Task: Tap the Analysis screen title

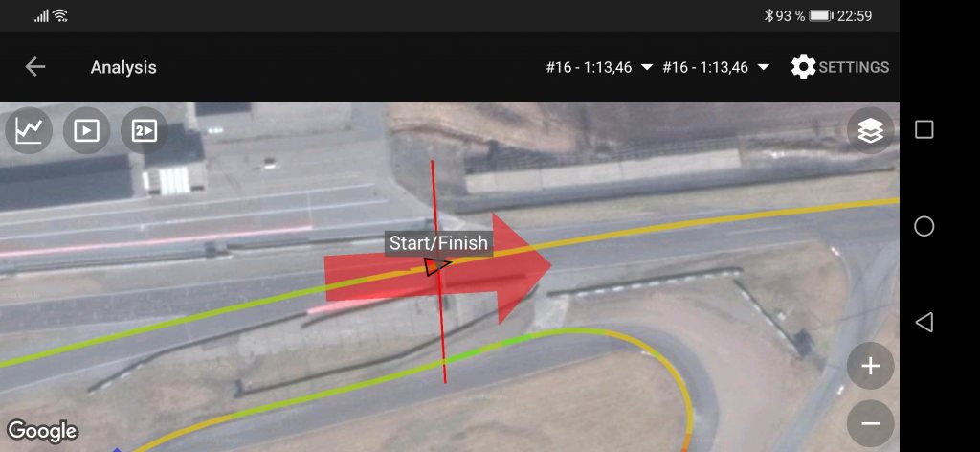Action: (123, 68)
